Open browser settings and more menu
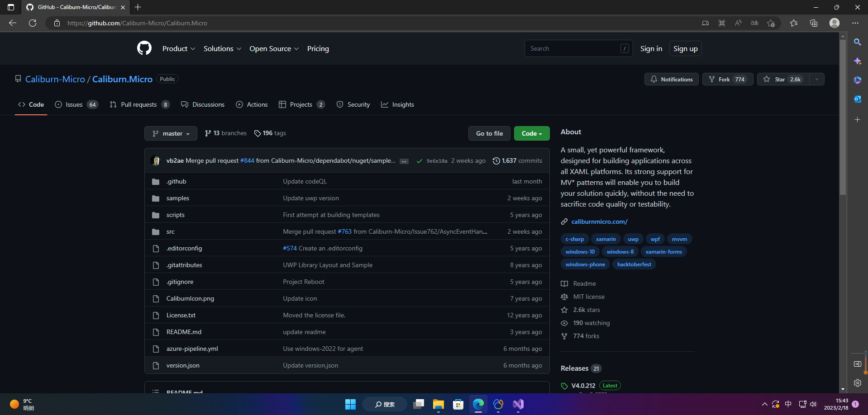The image size is (868, 415). (855, 23)
